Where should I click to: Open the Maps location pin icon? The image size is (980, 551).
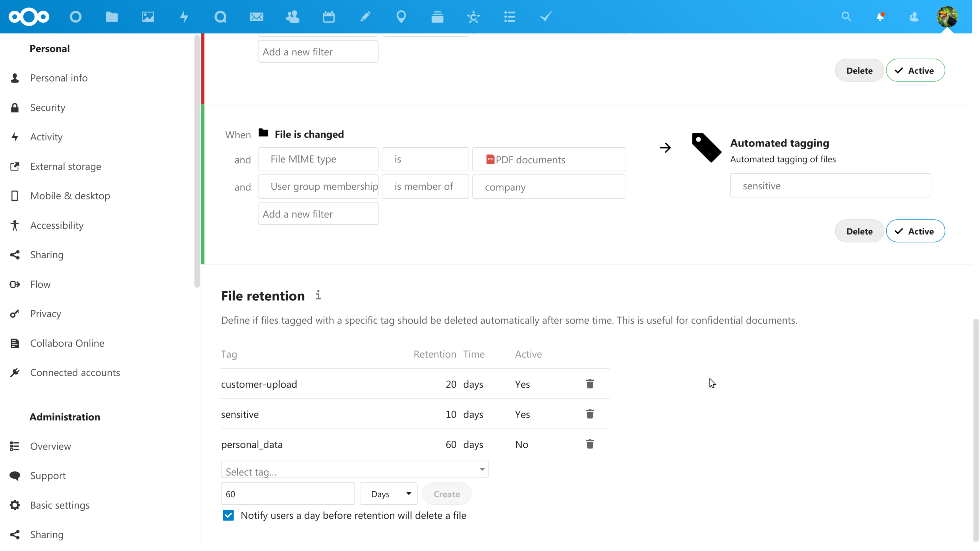click(x=401, y=17)
